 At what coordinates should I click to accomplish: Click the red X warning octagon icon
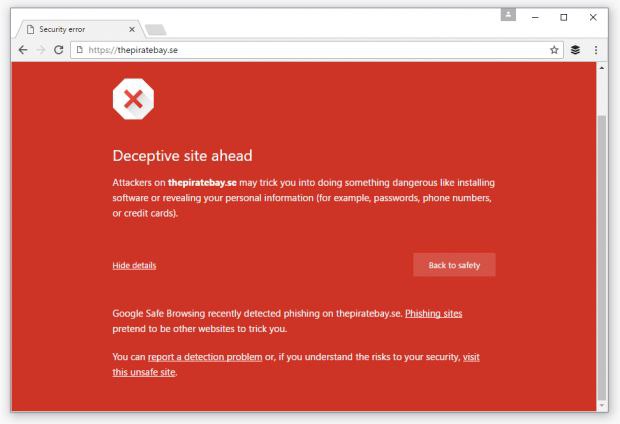pyautogui.click(x=133, y=99)
